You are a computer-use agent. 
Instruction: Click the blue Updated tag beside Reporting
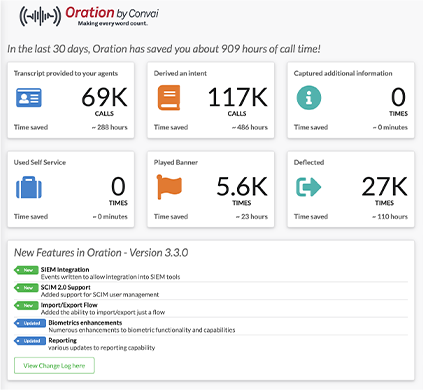[30, 341]
